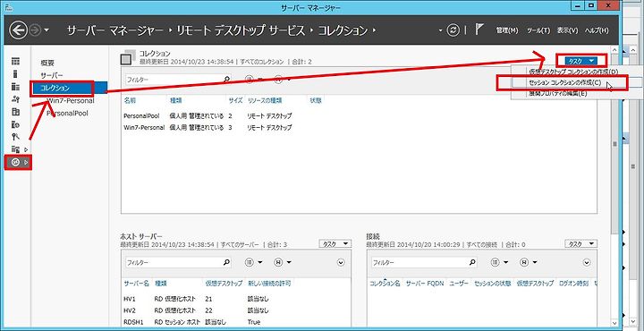Click host servers list options icon
Viewport: 644px width, 331px height.
[x=250, y=262]
